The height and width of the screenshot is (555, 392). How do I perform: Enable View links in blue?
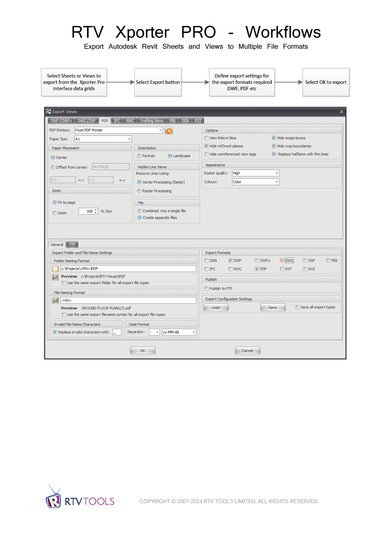[x=206, y=138]
